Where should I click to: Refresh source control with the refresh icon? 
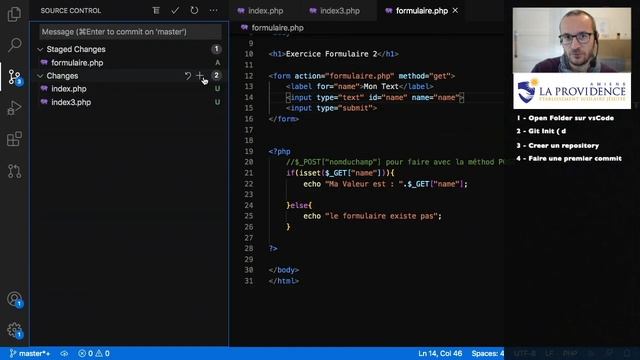[194, 11]
